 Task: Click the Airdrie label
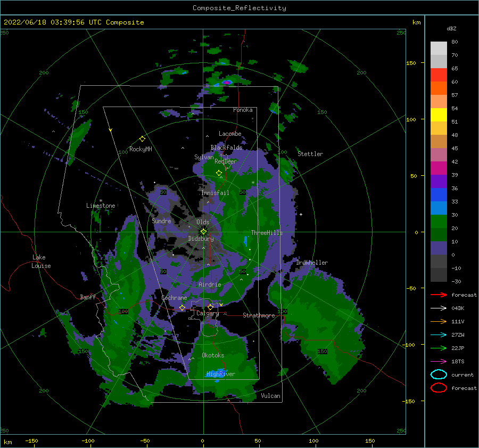[210, 284]
